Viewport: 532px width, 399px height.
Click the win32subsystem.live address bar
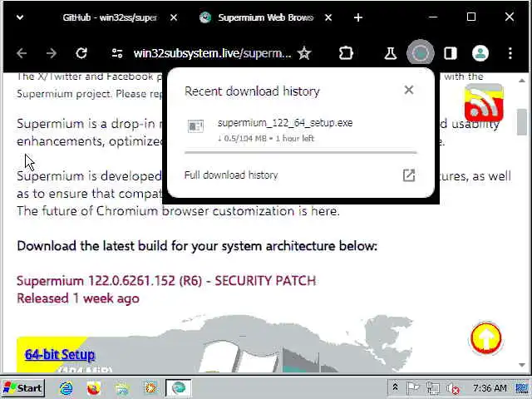pos(213,53)
